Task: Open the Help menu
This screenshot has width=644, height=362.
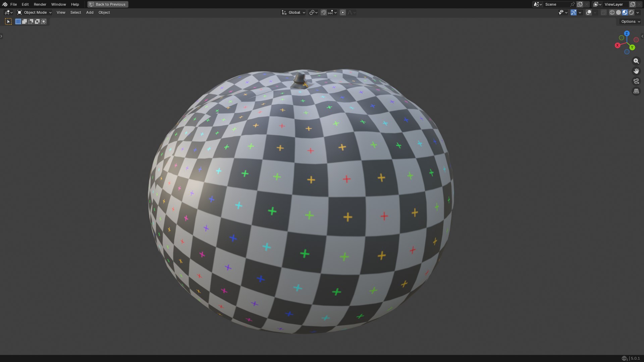Action: click(75, 4)
